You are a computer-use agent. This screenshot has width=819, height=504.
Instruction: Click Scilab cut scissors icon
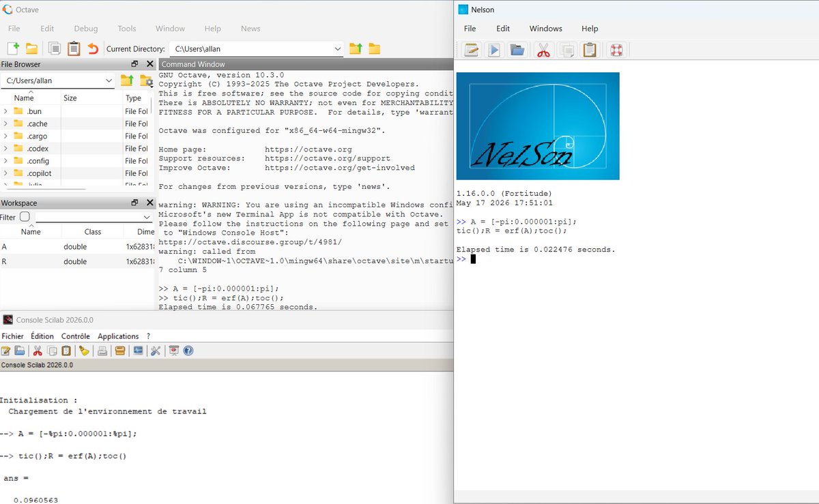click(x=38, y=351)
